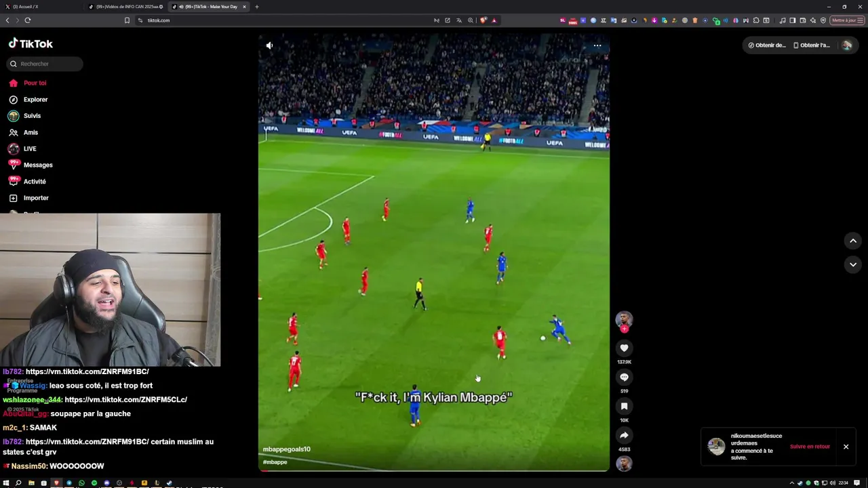868x488 pixels.
Task: Open the #mbappe hashtag
Action: click(275, 462)
